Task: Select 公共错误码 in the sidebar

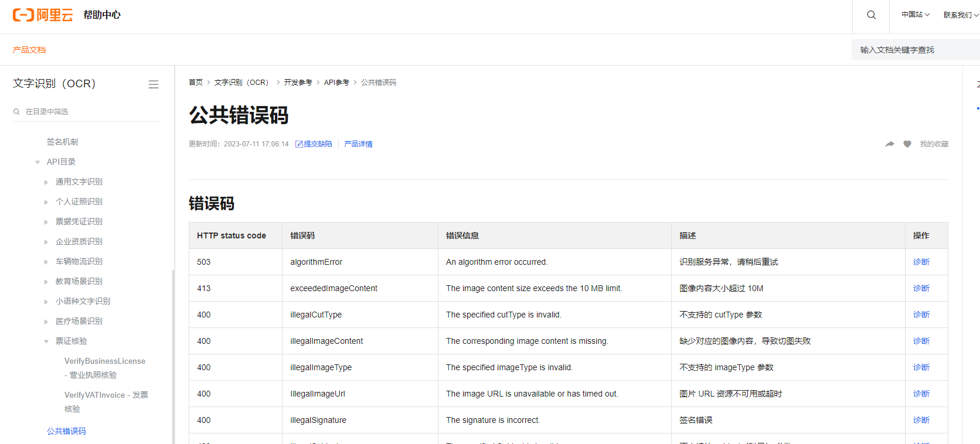Action: tap(66, 431)
